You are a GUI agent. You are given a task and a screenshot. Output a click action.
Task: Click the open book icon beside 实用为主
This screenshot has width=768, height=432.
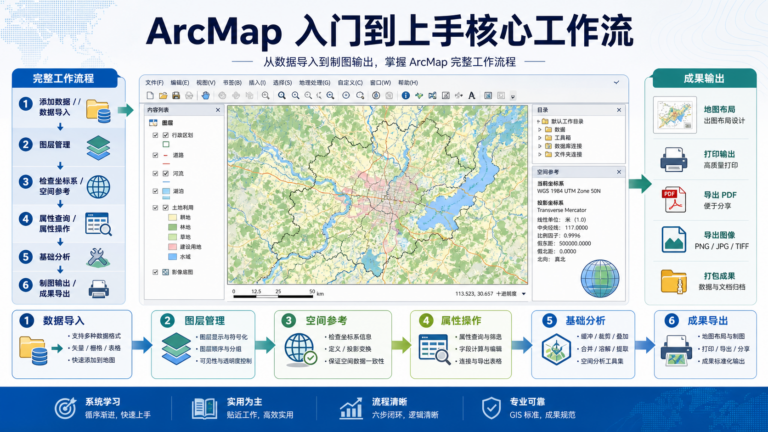tap(204, 408)
